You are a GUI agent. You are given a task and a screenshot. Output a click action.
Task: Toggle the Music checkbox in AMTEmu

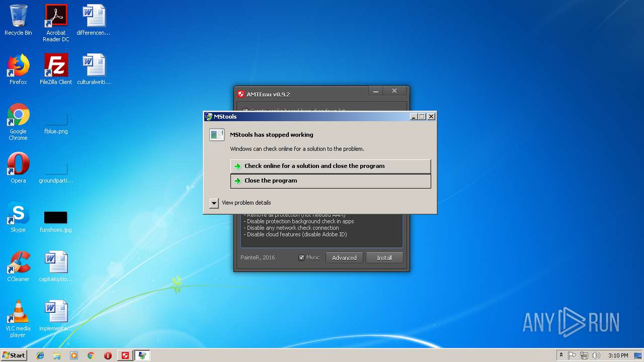301,257
